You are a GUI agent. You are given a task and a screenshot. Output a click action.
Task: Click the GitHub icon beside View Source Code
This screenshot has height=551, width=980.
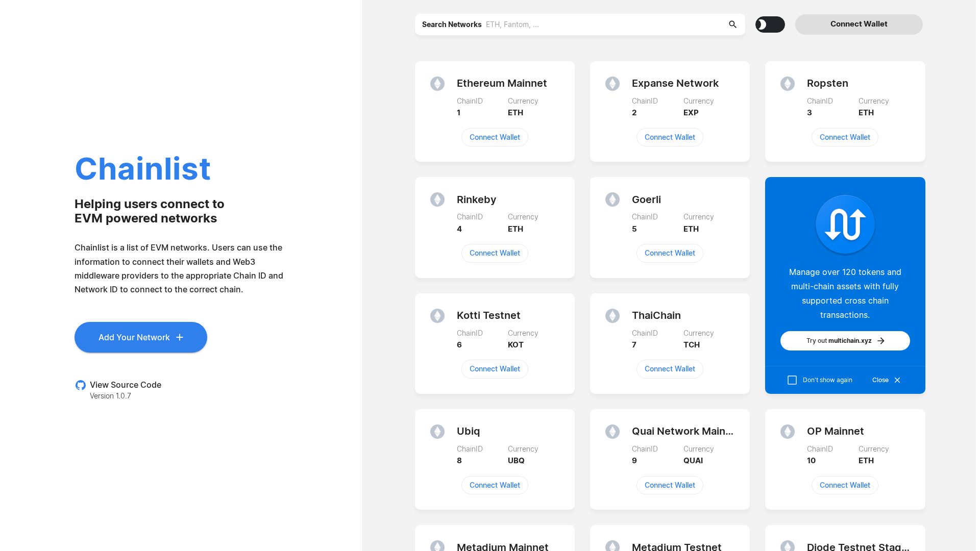click(81, 385)
